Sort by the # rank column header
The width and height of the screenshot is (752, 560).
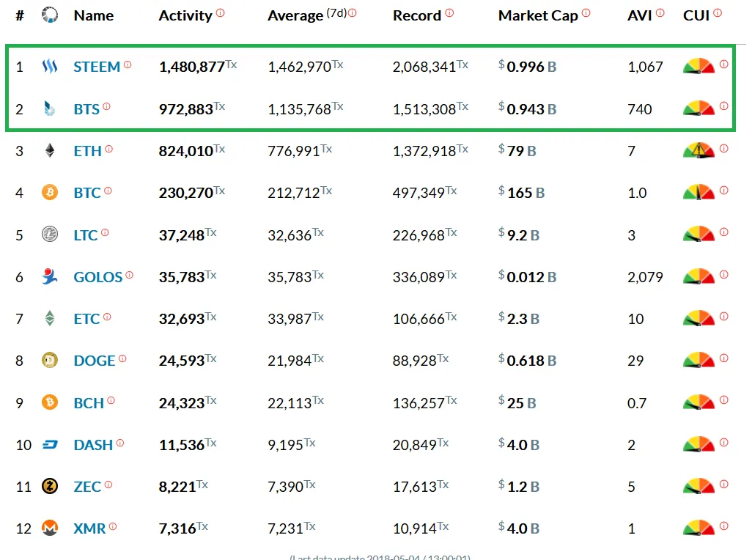(20, 15)
